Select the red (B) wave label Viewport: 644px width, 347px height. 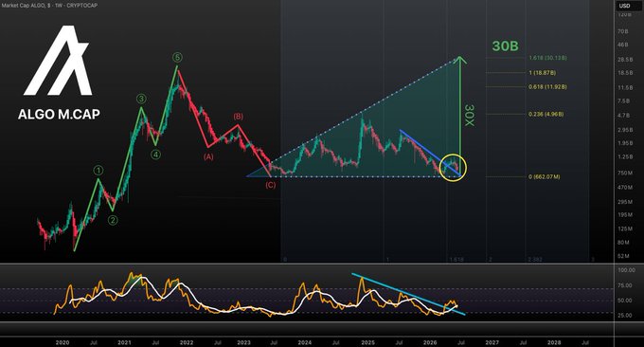[239, 117]
